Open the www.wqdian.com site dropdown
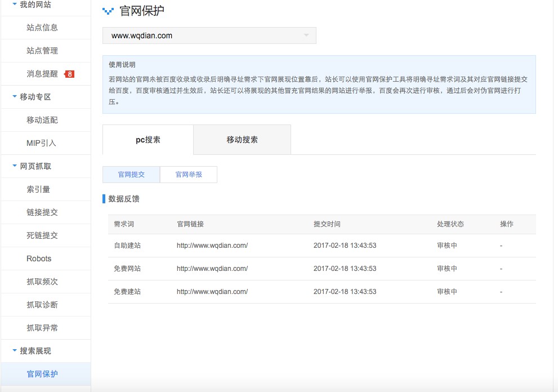The image size is (558, 392). (x=209, y=35)
